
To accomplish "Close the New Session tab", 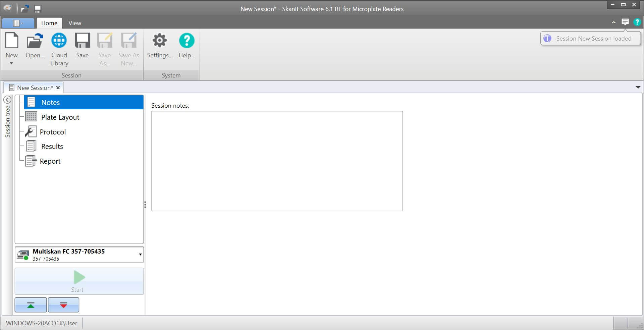I will 58,88.
